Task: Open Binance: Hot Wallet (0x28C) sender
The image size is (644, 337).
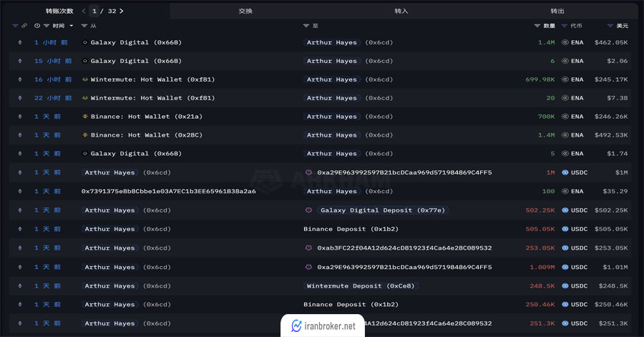Action: tap(146, 135)
